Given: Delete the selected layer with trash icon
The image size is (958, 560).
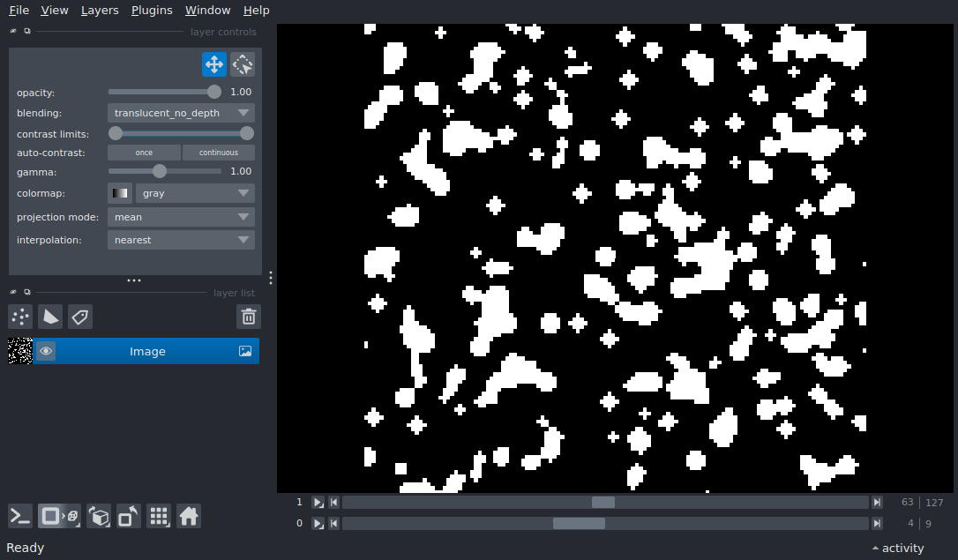Looking at the screenshot, I should tap(249, 317).
